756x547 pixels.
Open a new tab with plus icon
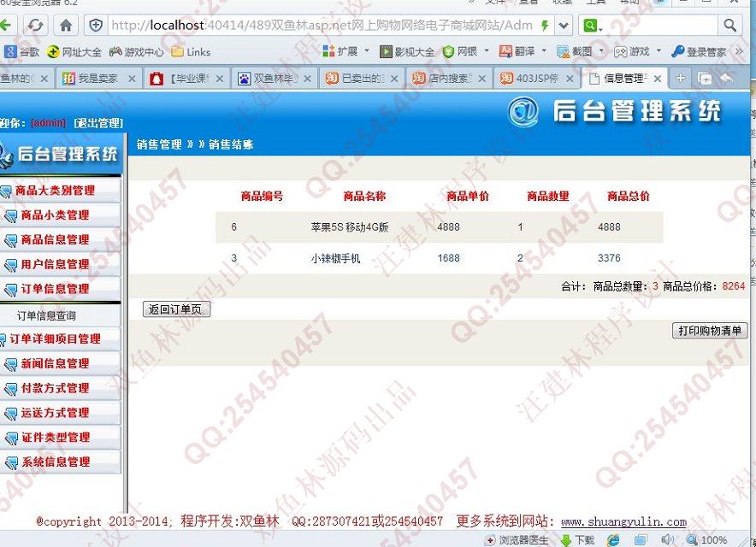680,78
